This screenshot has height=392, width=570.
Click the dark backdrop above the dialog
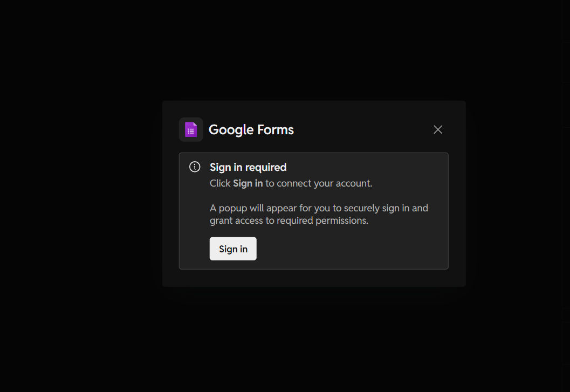(x=313, y=49)
